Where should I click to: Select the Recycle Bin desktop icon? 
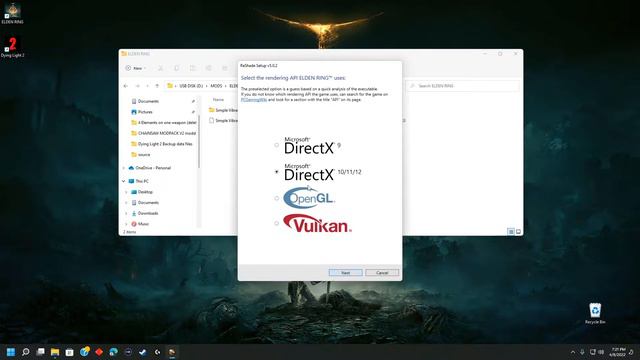[x=595, y=313]
